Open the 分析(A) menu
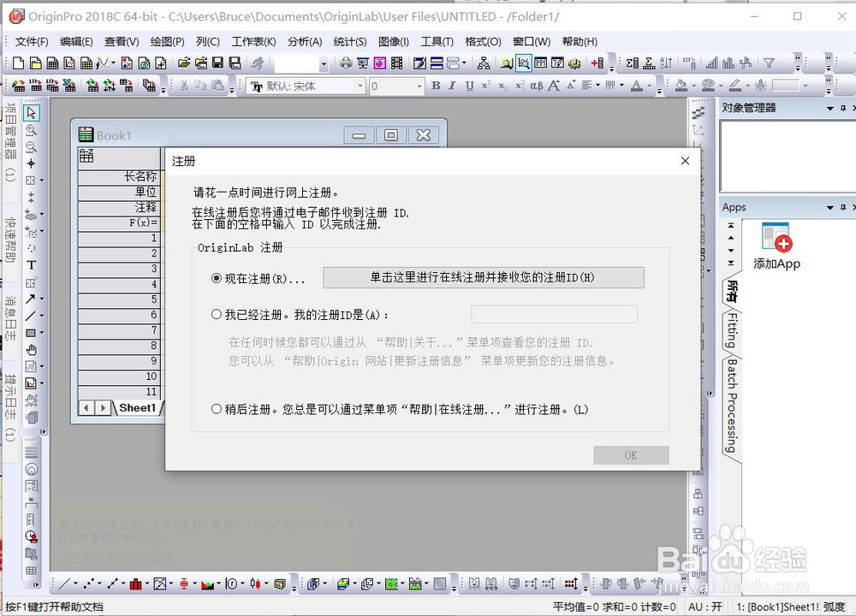This screenshot has height=616, width=856. 305,41
